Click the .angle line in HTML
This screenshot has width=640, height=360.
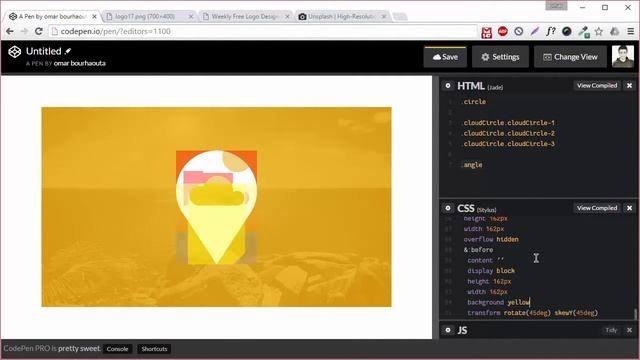click(472, 165)
